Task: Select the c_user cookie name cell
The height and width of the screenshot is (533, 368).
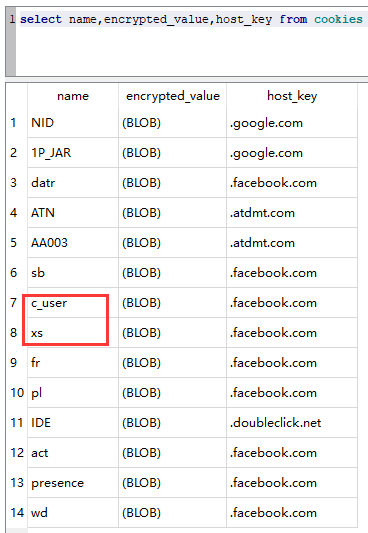Action: [73, 303]
